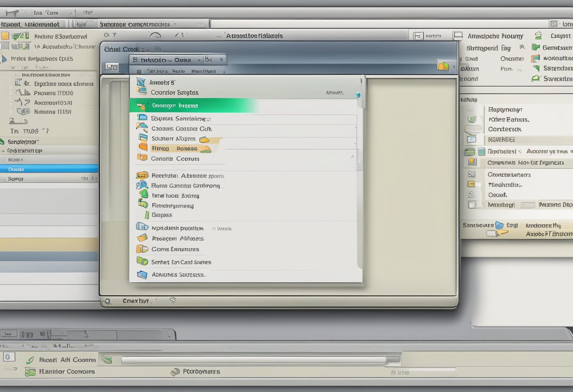Screen dimensions: 573x392
Task: Click the blue icon beside Adaiunss Satttesss
Action: 142,275
